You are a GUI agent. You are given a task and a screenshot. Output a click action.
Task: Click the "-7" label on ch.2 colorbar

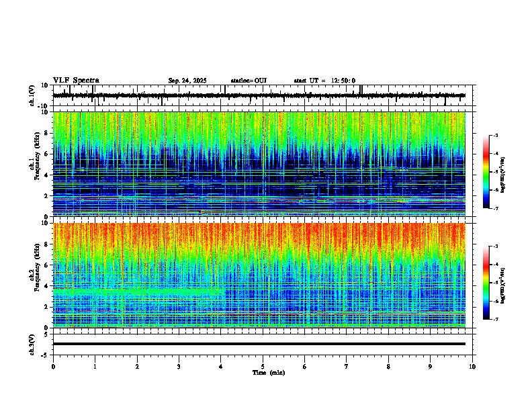tap(495, 319)
